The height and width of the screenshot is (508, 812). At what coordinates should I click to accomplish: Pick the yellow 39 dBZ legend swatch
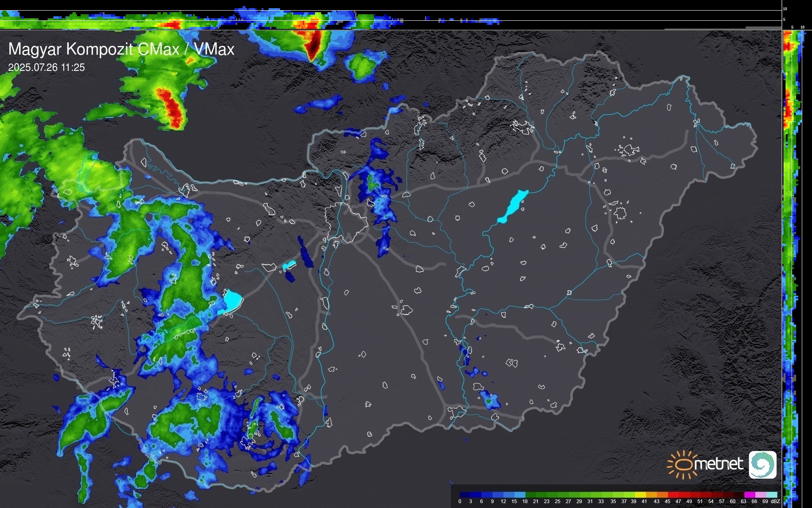640,495
